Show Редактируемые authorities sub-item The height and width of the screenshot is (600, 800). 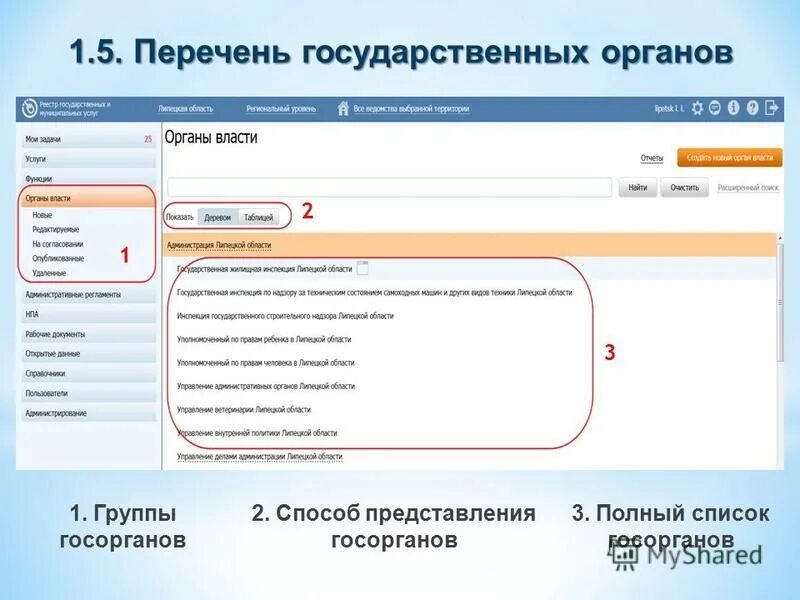tap(56, 230)
